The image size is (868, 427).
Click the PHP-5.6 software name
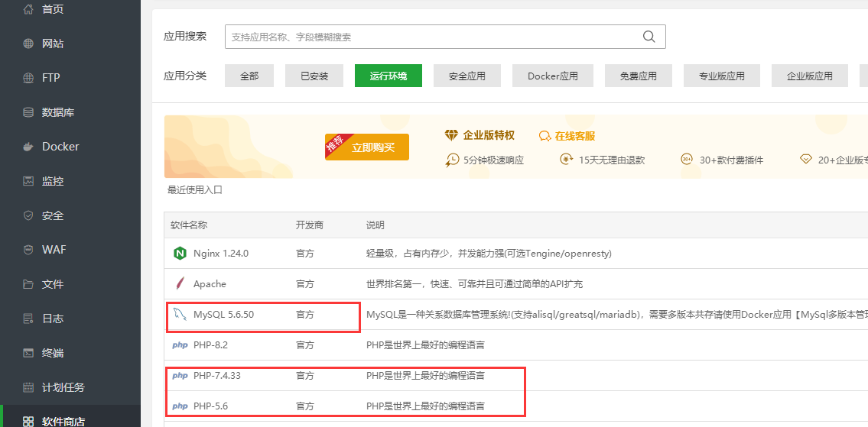click(211, 406)
